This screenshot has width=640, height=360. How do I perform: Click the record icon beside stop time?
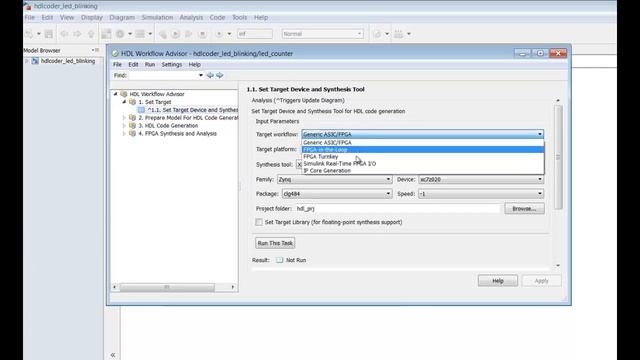[219, 34]
